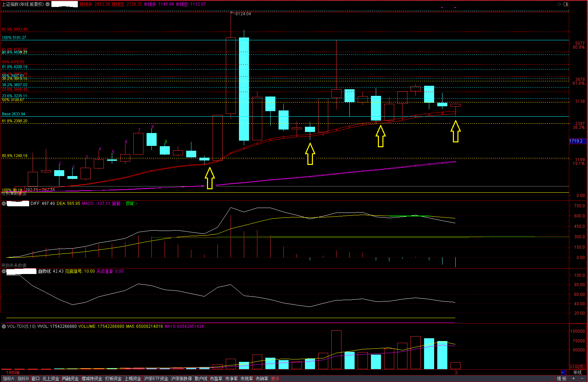Click the 年线 period selector button

tap(578, 372)
